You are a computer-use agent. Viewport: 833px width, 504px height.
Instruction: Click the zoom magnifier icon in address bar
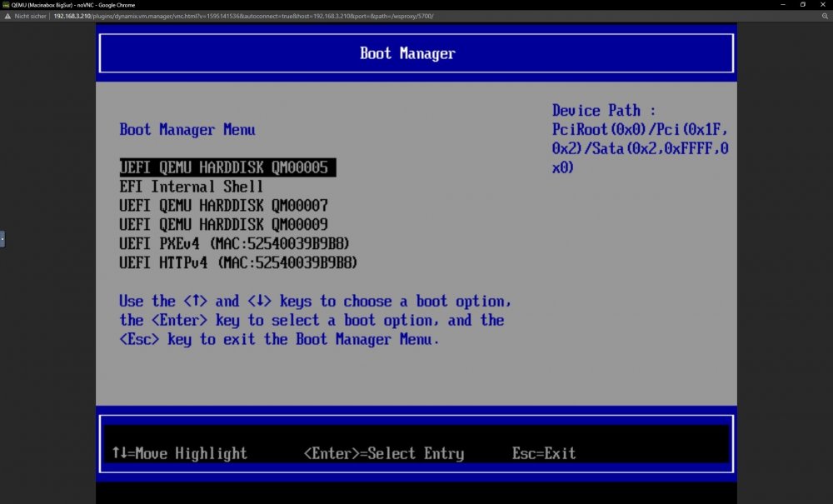pyautogui.click(x=825, y=16)
